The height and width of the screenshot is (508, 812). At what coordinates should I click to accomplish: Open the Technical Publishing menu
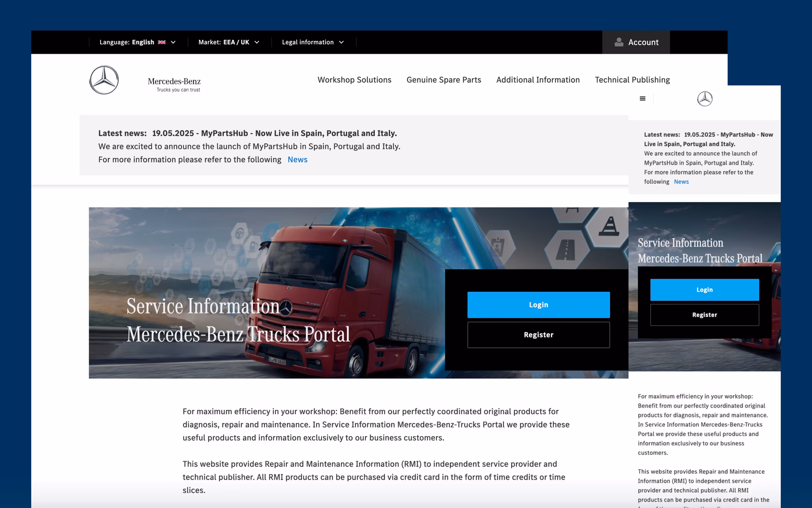tap(632, 80)
